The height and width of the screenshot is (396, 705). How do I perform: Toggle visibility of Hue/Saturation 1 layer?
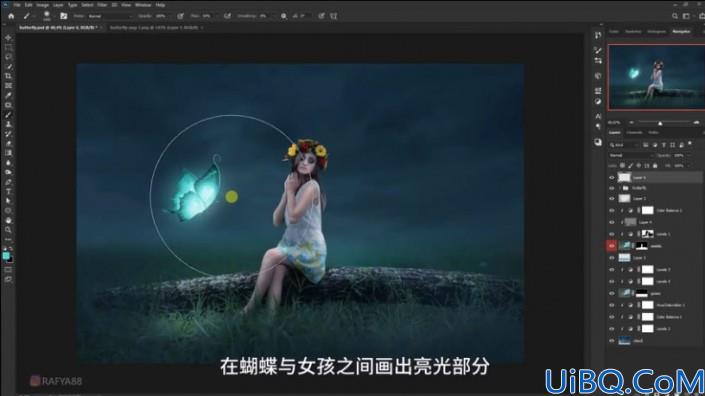pos(611,305)
